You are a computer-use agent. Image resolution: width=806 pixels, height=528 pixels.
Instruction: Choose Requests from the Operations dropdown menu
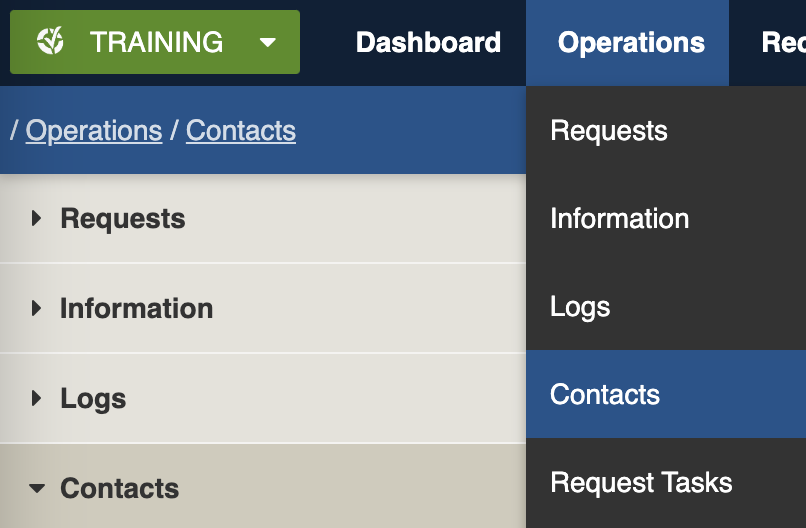(x=609, y=131)
